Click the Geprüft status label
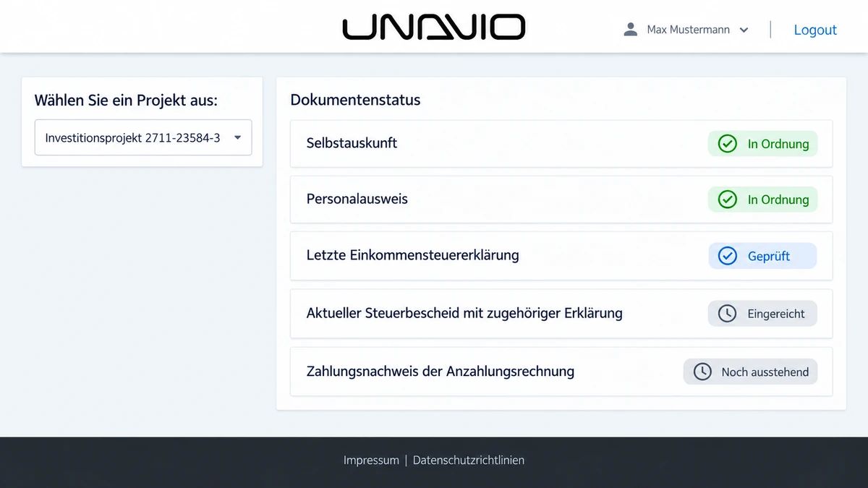This screenshot has width=868, height=488. point(769,256)
